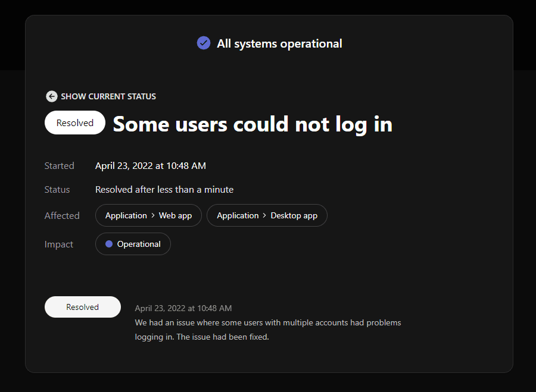Click the Resolved badge in the update timeline

[x=83, y=307]
